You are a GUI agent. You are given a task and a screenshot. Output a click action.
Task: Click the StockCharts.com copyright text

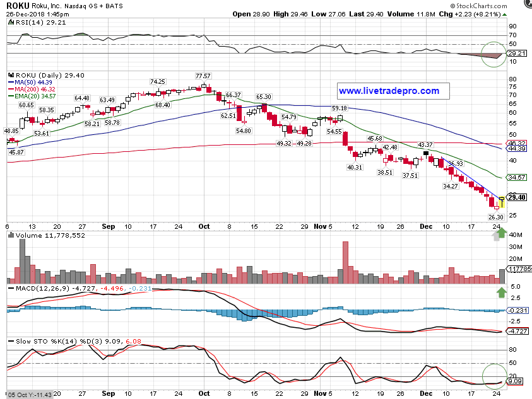click(498, 4)
